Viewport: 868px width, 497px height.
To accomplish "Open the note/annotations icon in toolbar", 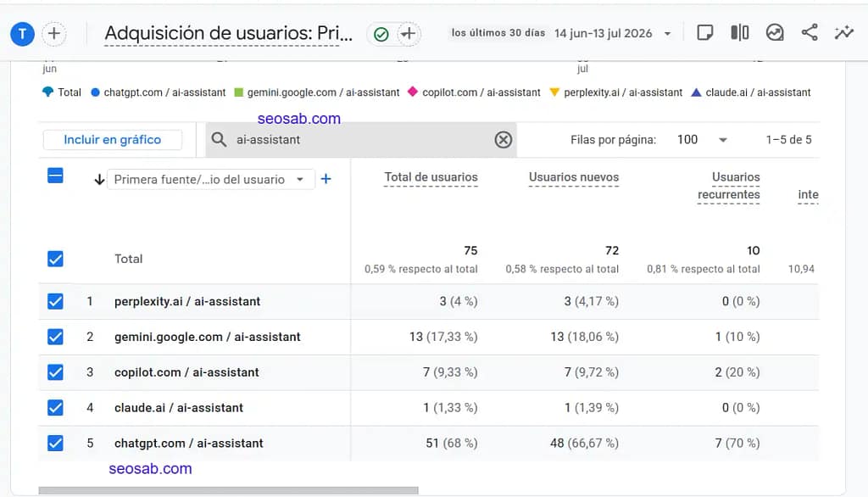I will [x=704, y=33].
